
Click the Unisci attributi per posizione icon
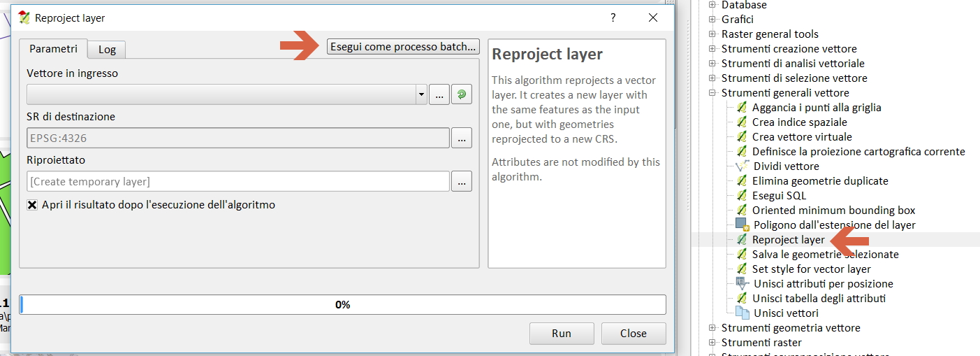743,284
